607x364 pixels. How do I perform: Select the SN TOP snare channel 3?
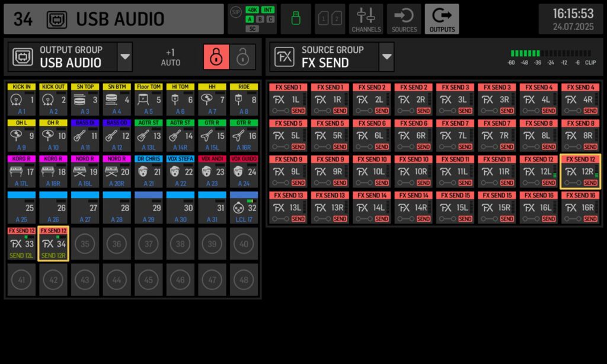(x=85, y=98)
